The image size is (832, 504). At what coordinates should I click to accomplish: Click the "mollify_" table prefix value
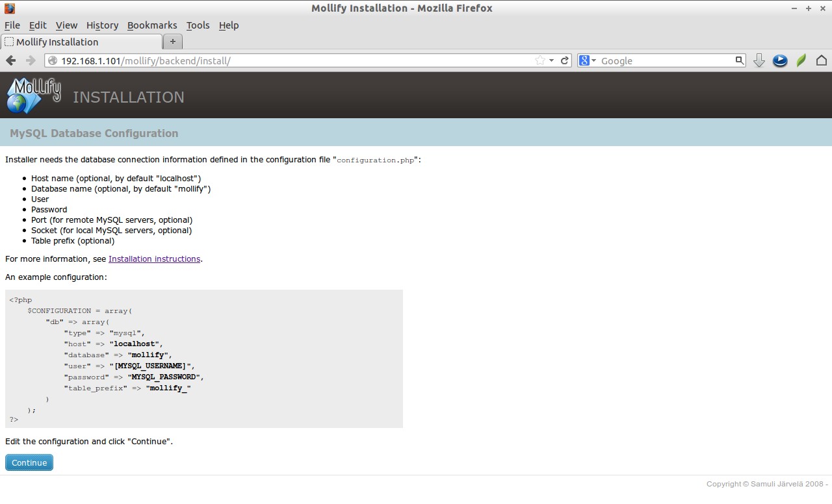tap(168, 388)
